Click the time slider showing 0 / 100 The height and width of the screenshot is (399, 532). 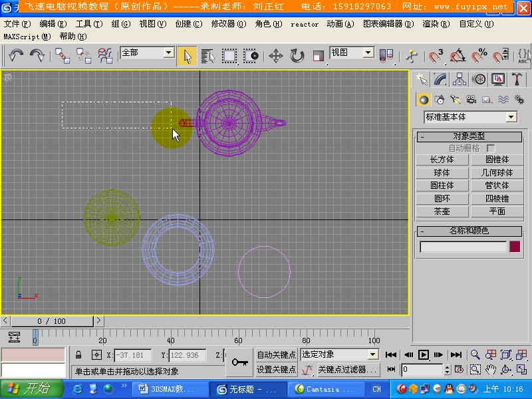click(52, 321)
